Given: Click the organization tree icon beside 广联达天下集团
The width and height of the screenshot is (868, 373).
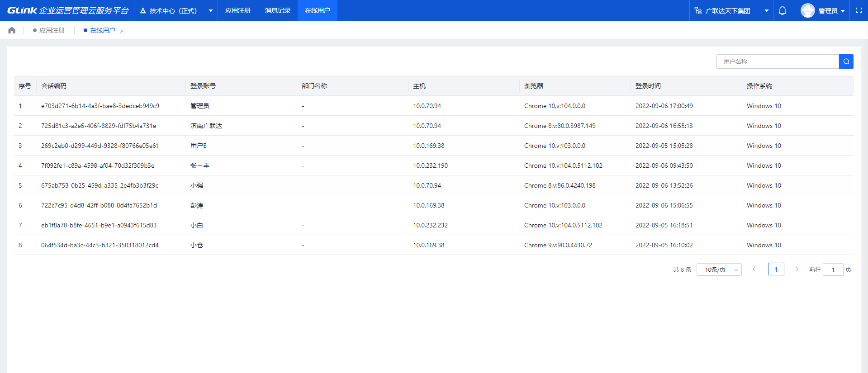Looking at the screenshot, I should click(698, 10).
